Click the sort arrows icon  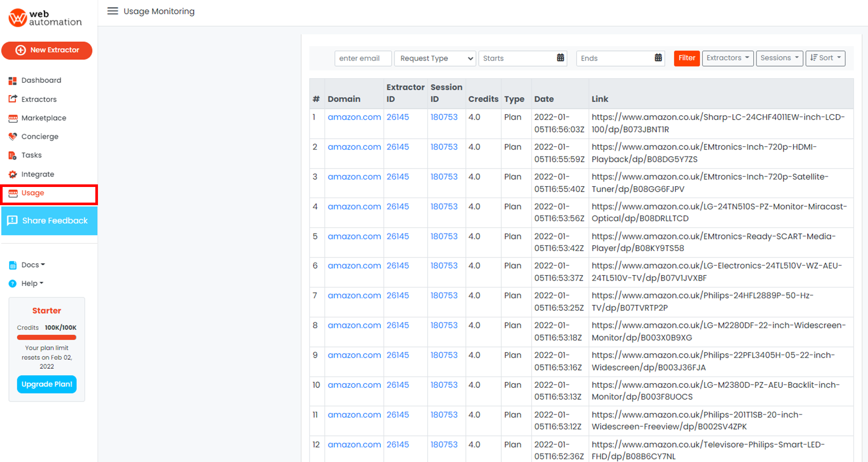pyautogui.click(x=813, y=58)
